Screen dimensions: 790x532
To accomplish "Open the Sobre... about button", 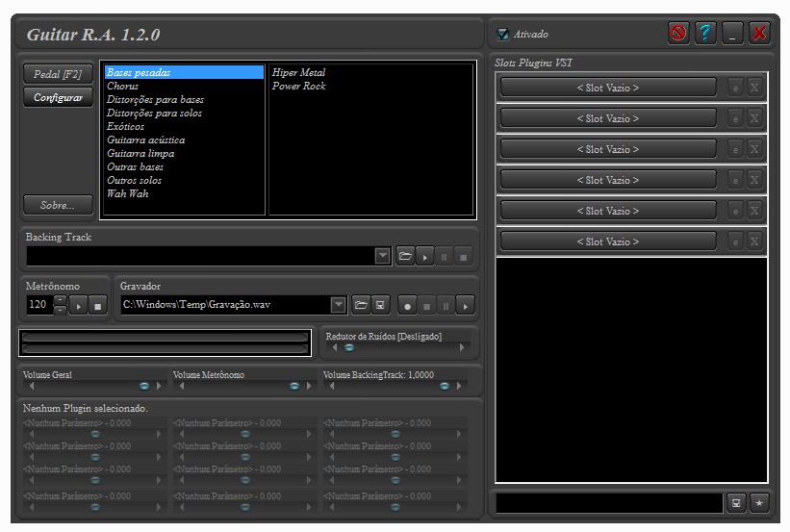I will 58,205.
